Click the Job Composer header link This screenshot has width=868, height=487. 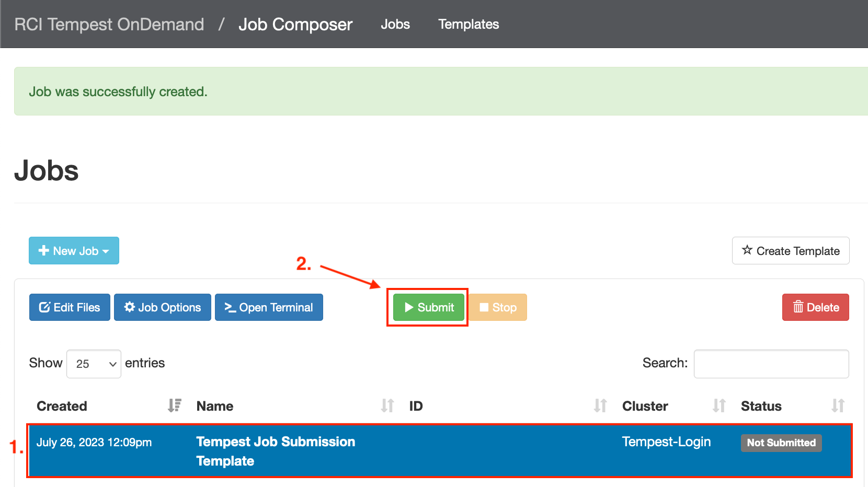[x=295, y=24]
